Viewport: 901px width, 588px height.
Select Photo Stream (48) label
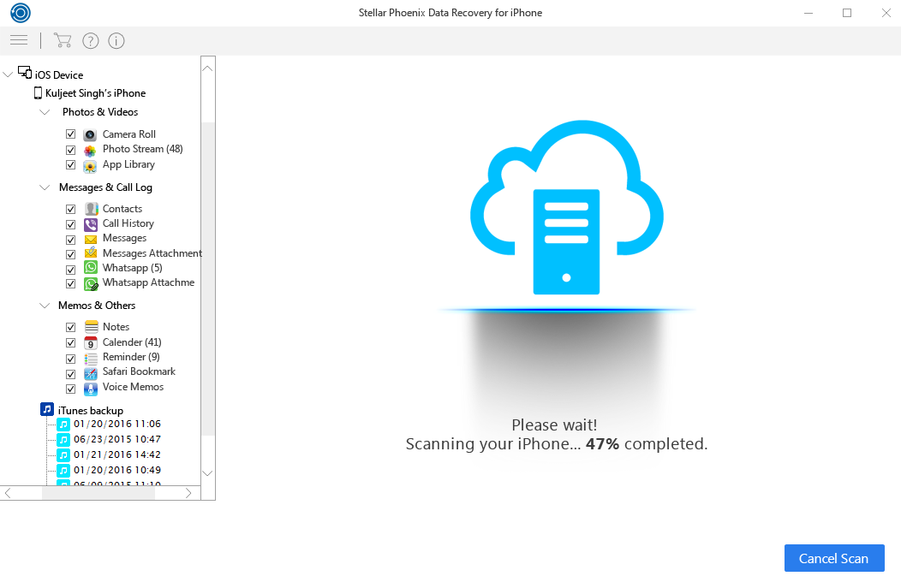(x=142, y=149)
